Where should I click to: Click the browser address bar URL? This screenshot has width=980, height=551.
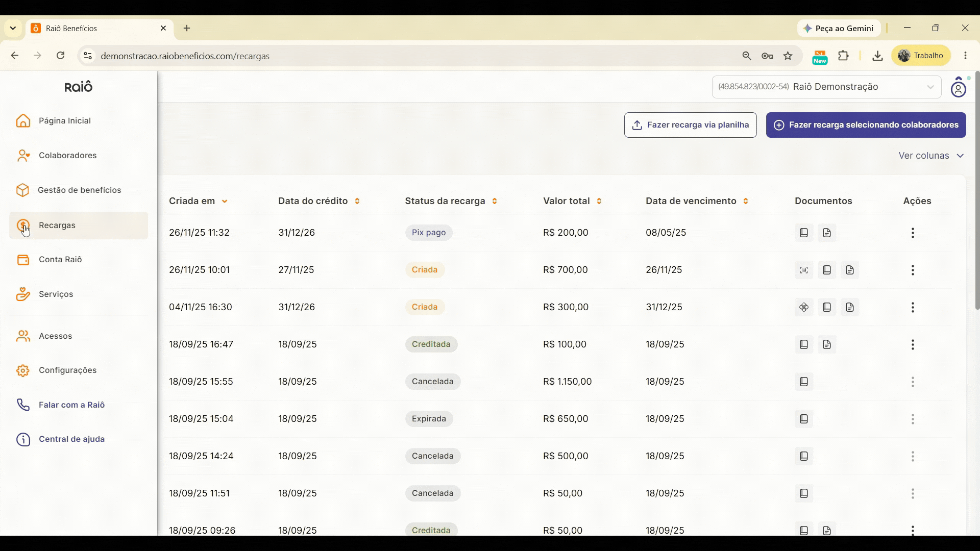point(185,56)
